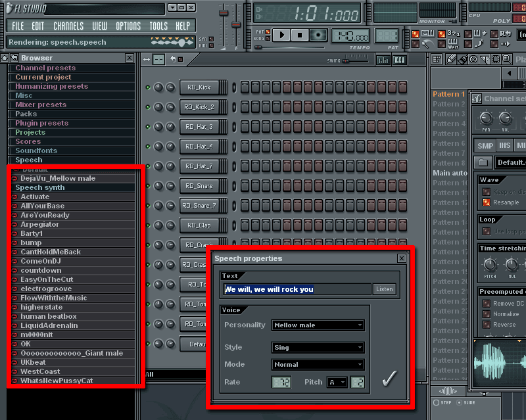The width and height of the screenshot is (526, 420).
Task: Click the step sequencer horizontal-arrows icon
Action: coord(147,59)
